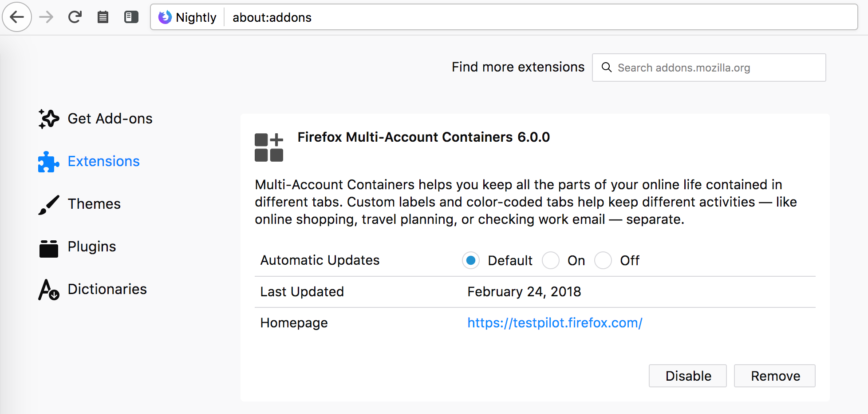
Task: Open Dictionaries via its icon
Action: click(48, 289)
